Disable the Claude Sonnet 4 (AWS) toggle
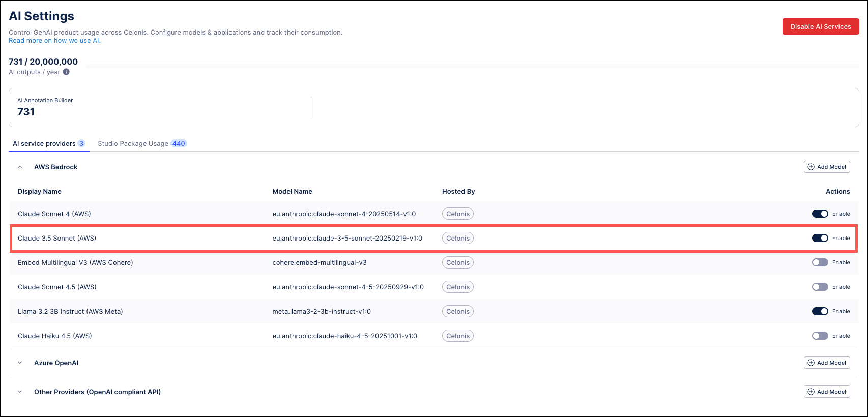Image resolution: width=868 pixels, height=417 pixels. click(820, 214)
